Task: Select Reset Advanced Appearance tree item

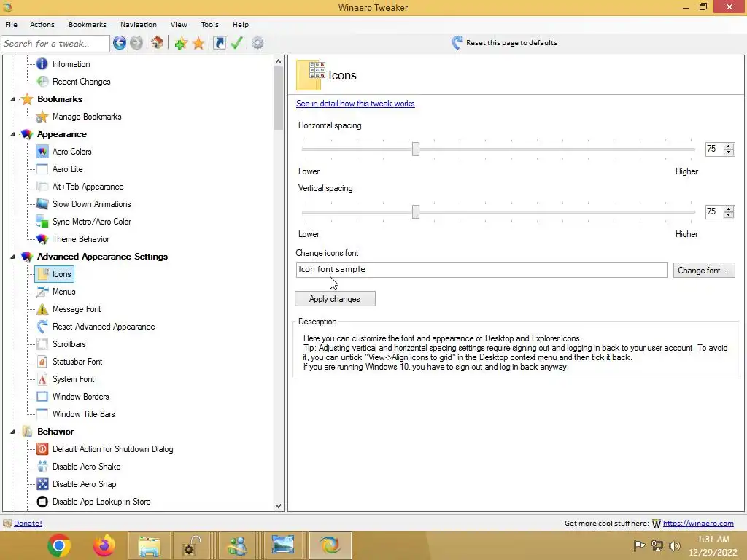Action: click(x=104, y=327)
